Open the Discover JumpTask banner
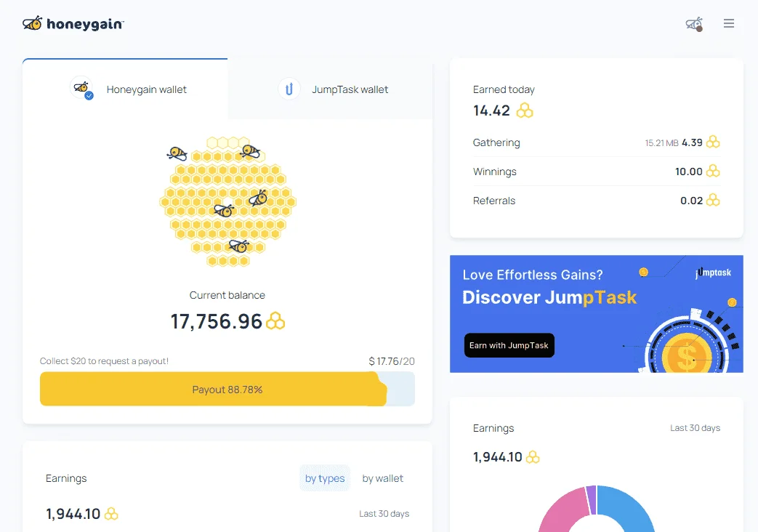This screenshot has height=532, width=758. tap(596, 314)
